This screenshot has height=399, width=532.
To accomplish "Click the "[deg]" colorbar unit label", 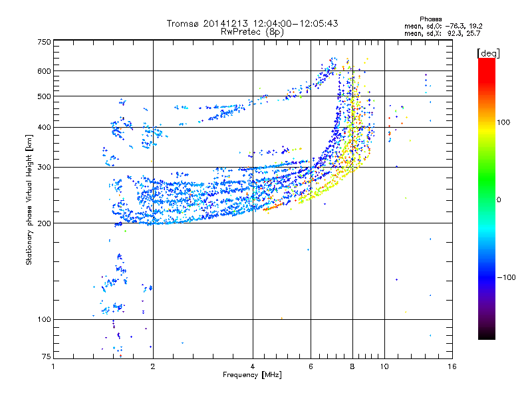I will 488,53.
